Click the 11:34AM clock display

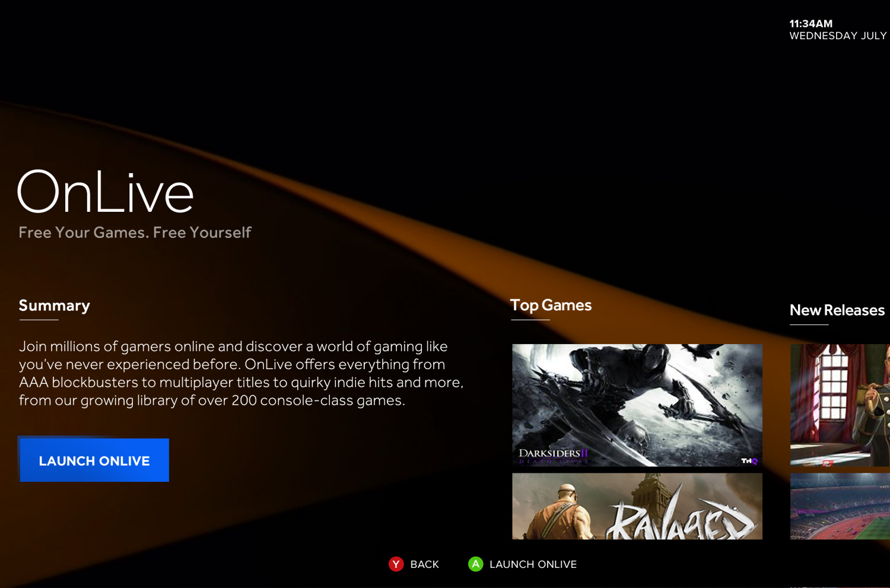point(810,24)
